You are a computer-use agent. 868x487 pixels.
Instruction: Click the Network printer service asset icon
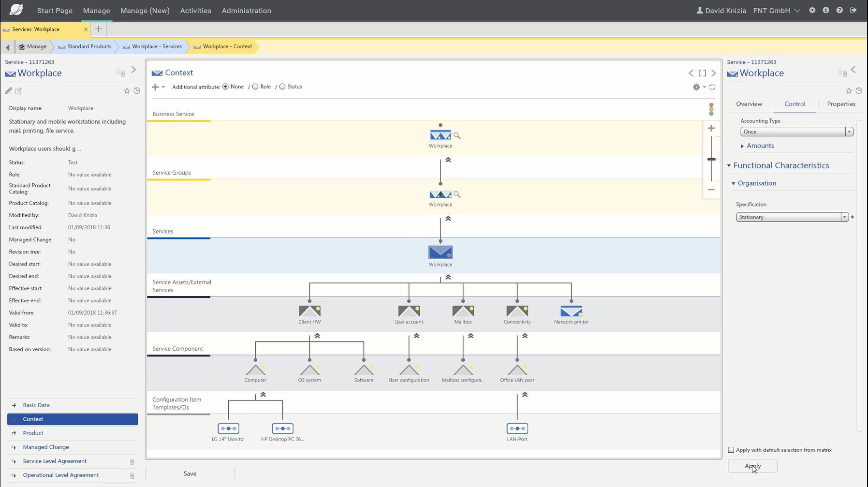point(571,311)
